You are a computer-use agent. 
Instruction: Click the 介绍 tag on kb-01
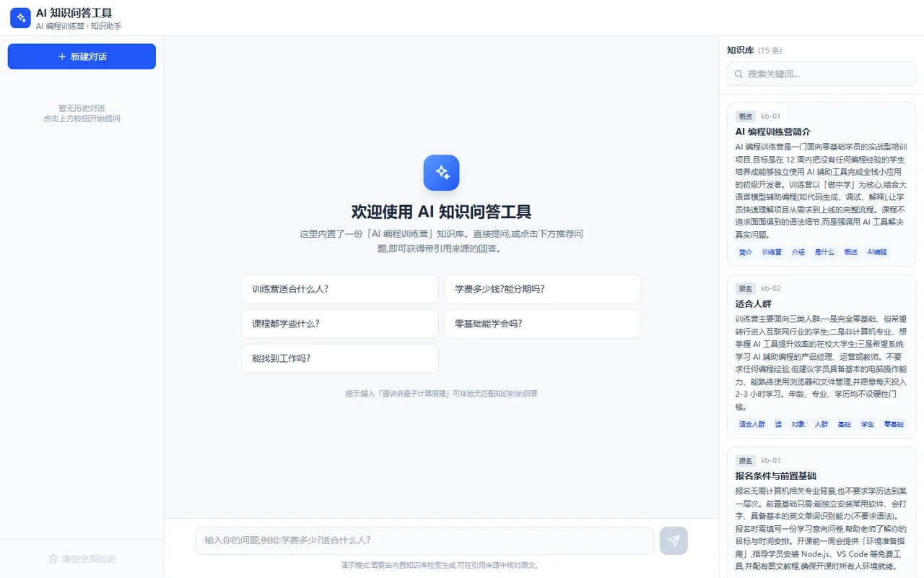[x=798, y=252]
